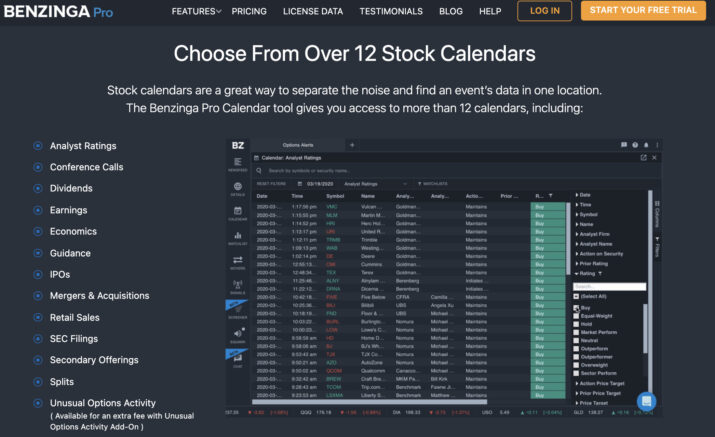The width and height of the screenshot is (715, 437).
Task: Click the feedback icon in app top bar
Action: 624,145
